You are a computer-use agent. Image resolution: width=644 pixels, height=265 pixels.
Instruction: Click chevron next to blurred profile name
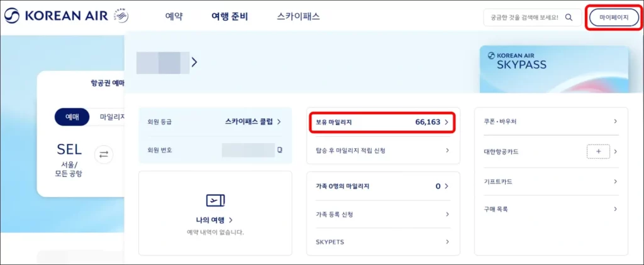194,62
